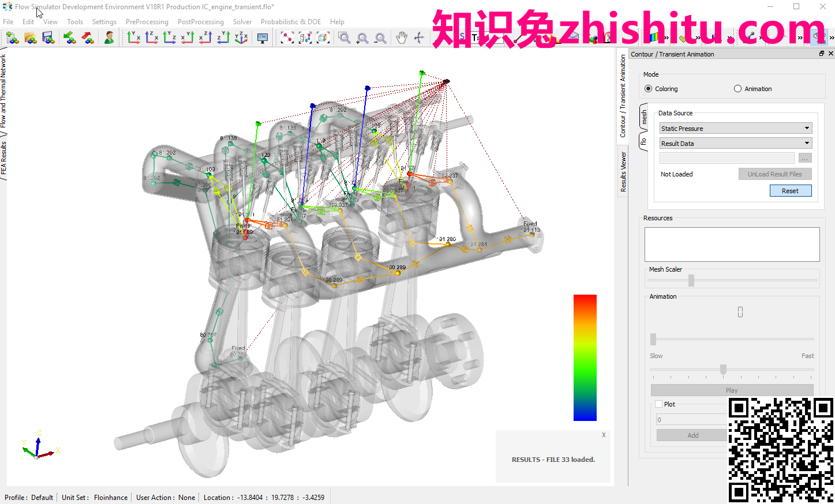Open the Help menu

(338, 22)
